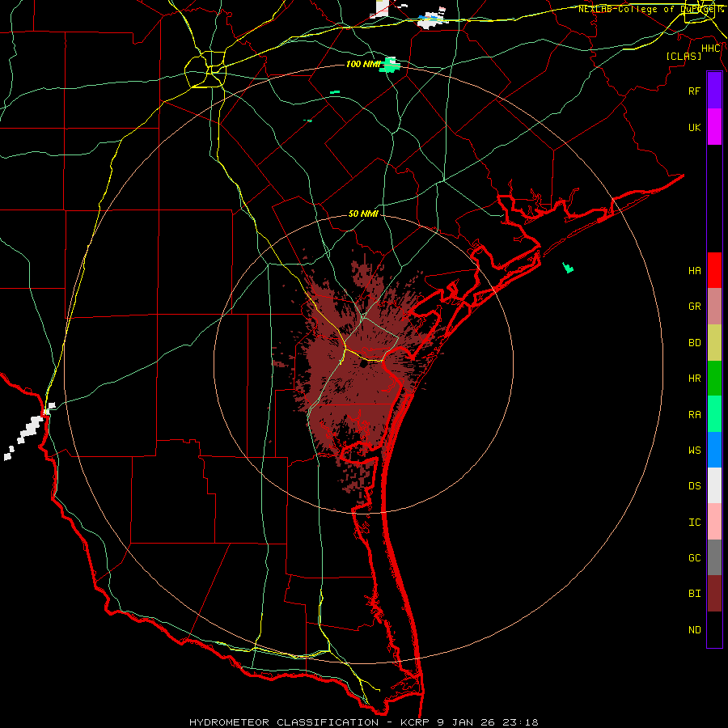Viewport: 728px width, 728px height.
Task: Click the IC legend label
Action: coord(694,523)
